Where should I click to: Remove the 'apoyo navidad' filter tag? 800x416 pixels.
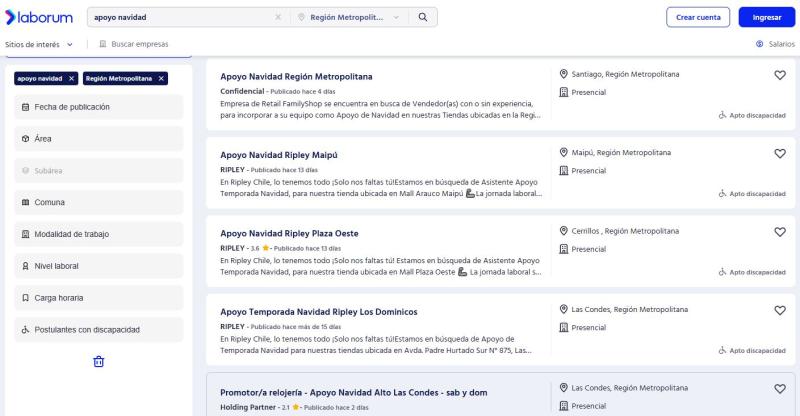coord(71,79)
